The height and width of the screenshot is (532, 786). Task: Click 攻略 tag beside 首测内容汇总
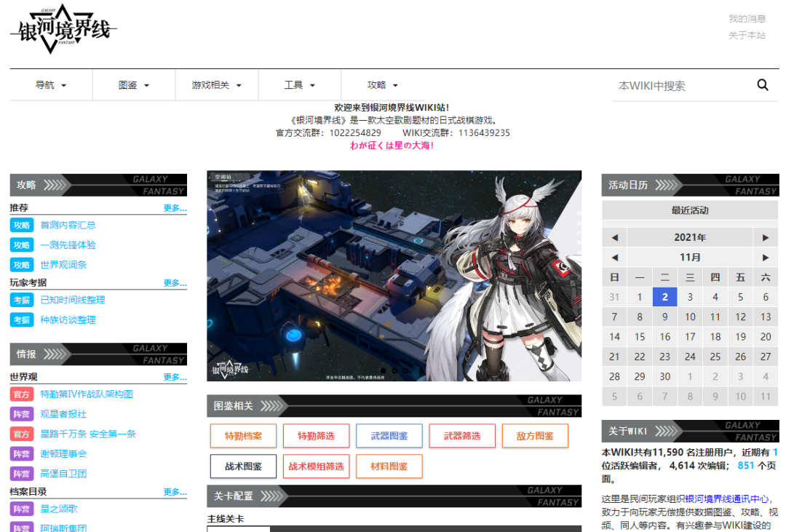click(x=22, y=225)
